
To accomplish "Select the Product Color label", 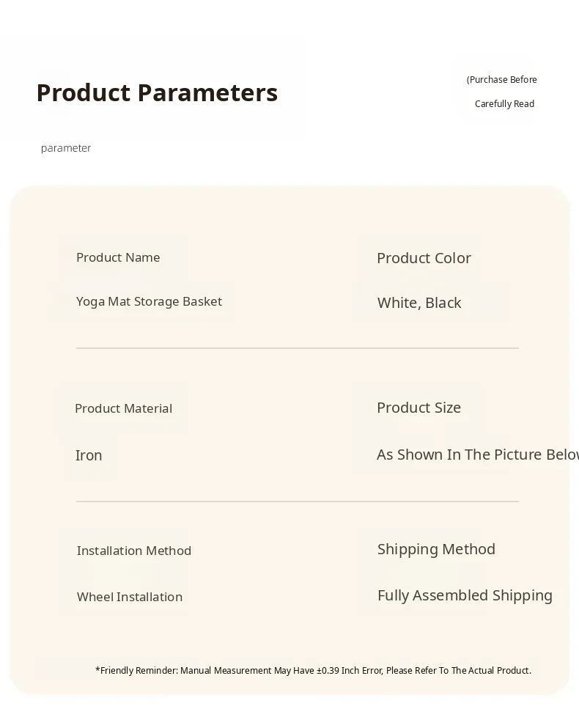I will coord(424,258).
